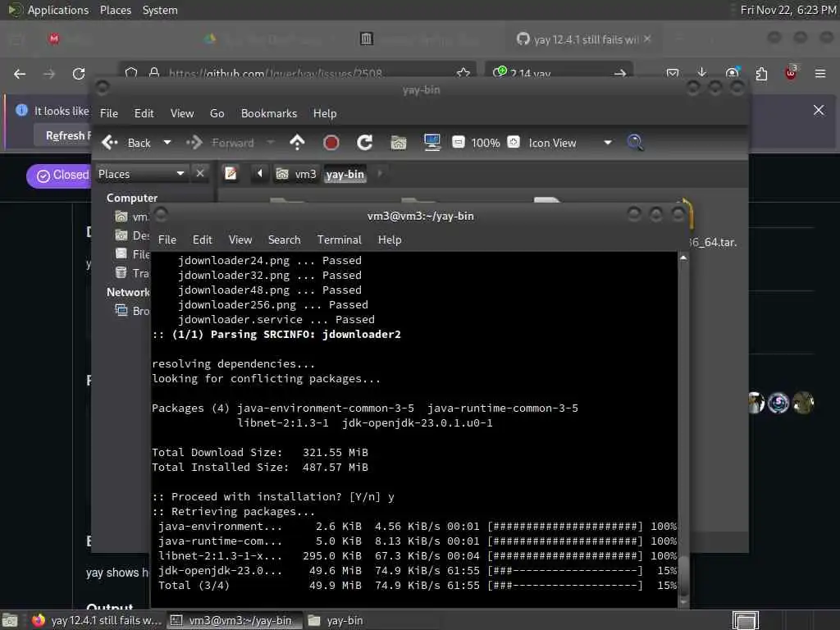
Task: Click the zoom in icon after 100%
Action: [514, 142]
